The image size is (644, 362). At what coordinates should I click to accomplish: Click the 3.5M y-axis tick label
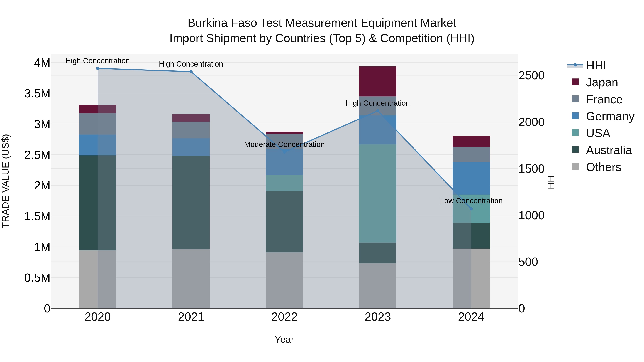click(37, 93)
